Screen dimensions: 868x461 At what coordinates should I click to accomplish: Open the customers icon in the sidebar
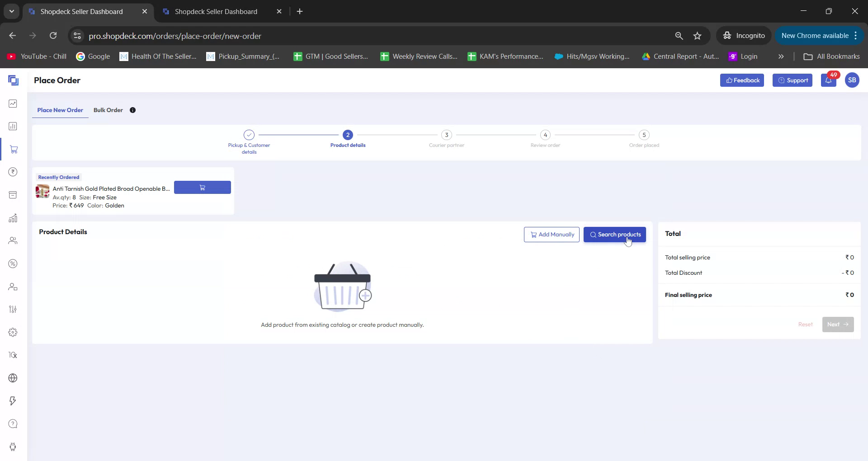click(13, 240)
